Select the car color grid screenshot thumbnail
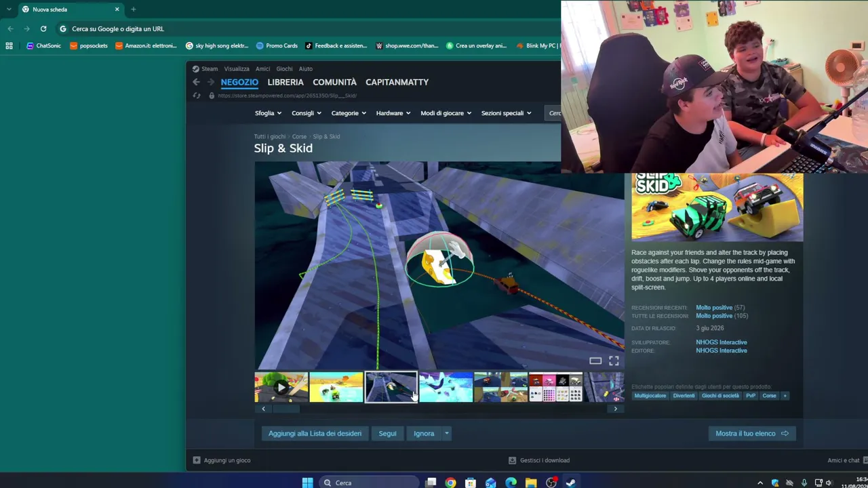 [555, 387]
